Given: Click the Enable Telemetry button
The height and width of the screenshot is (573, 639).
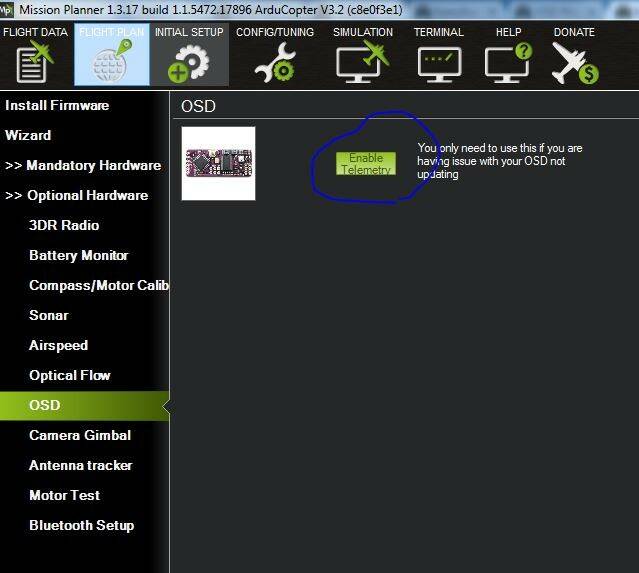Looking at the screenshot, I should pyautogui.click(x=366, y=164).
